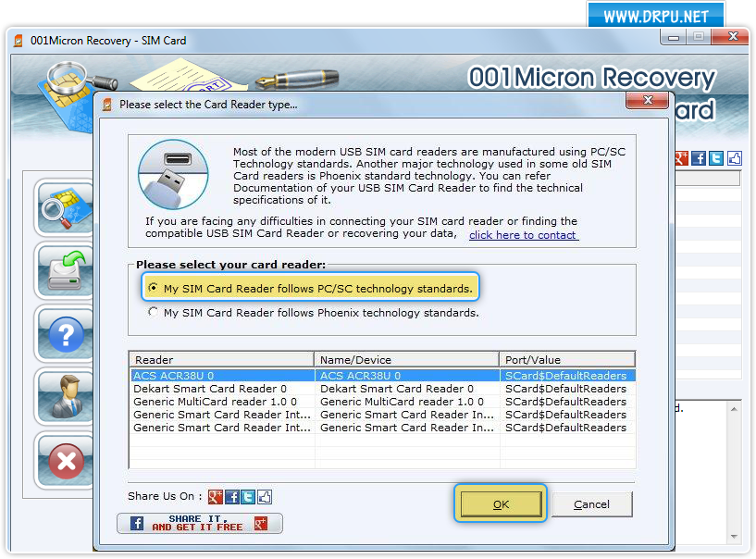Click the SIM card search icon in sidebar

click(x=65, y=208)
